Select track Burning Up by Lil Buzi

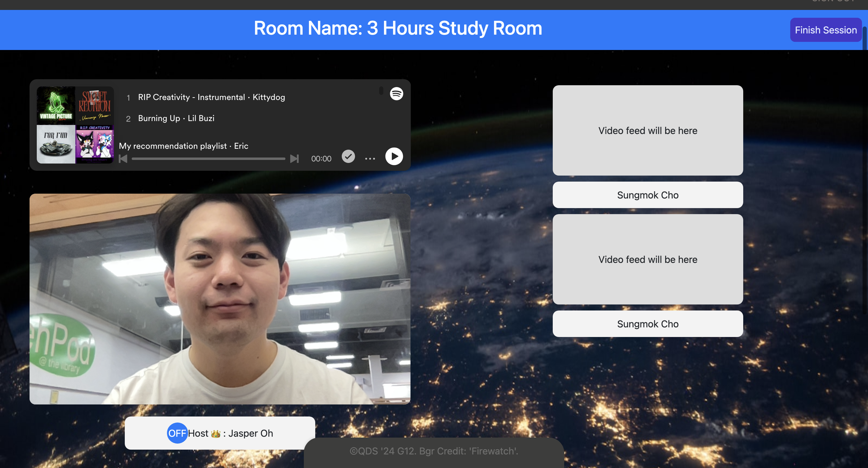(x=176, y=119)
